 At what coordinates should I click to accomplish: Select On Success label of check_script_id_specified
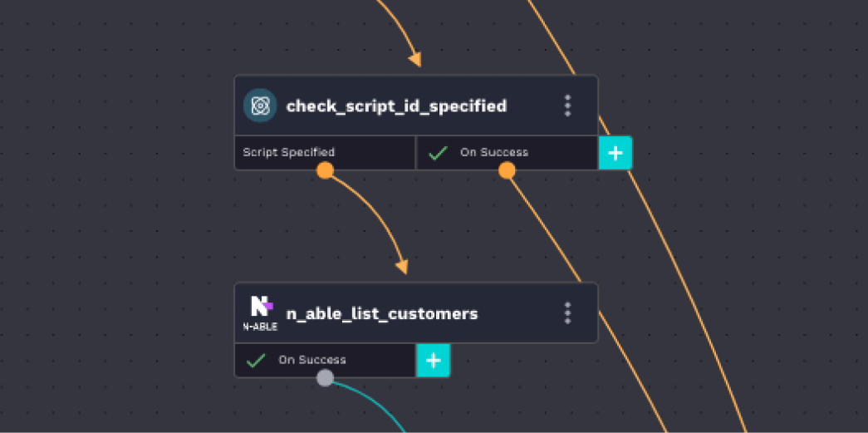(x=493, y=152)
